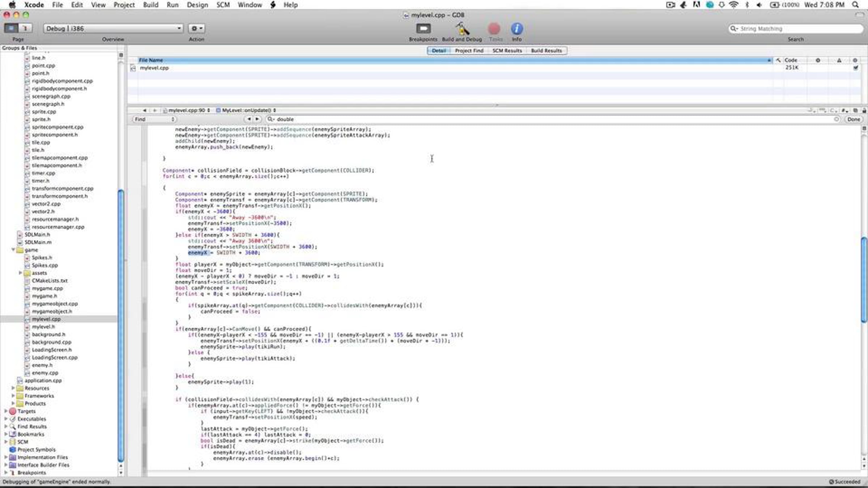Screen dimensions: 868x488
Task: Open the Apple menu
Action: (x=12, y=5)
